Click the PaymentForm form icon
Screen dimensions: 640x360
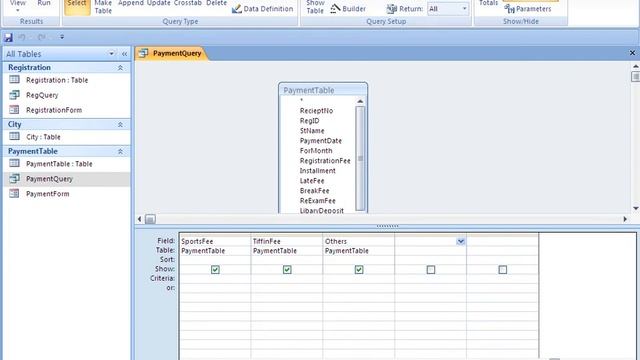[x=14, y=193]
